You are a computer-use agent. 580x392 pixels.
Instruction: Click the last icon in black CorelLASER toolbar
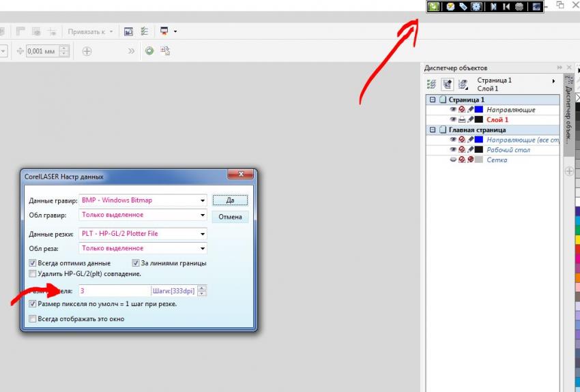click(x=537, y=6)
